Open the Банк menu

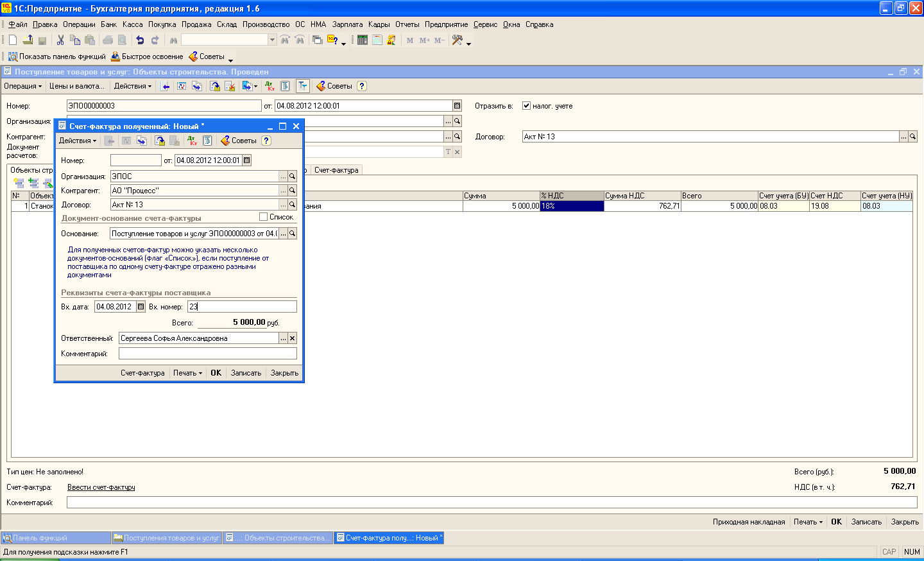pos(108,24)
